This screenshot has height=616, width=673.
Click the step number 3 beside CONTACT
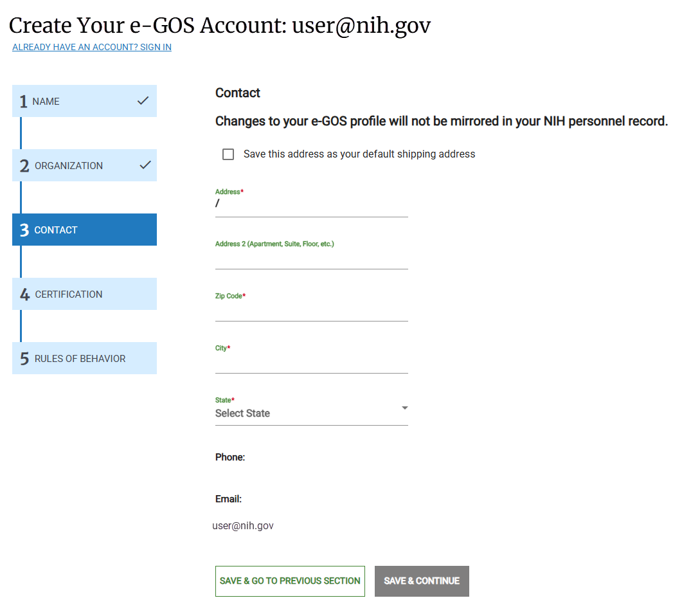(x=23, y=230)
